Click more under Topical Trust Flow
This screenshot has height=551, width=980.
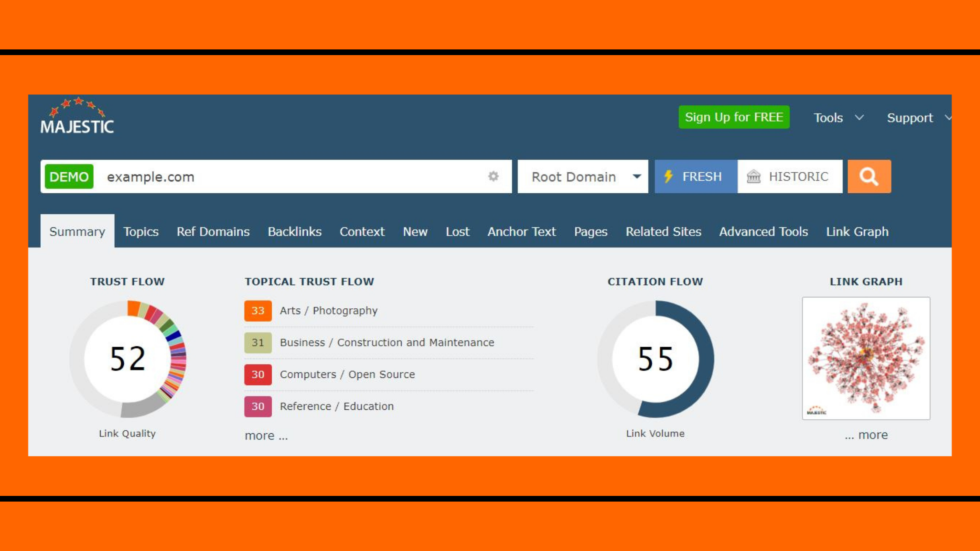tap(266, 436)
